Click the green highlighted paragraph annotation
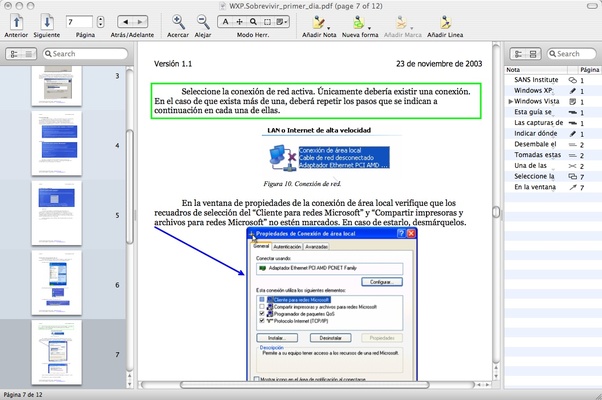 click(316, 101)
